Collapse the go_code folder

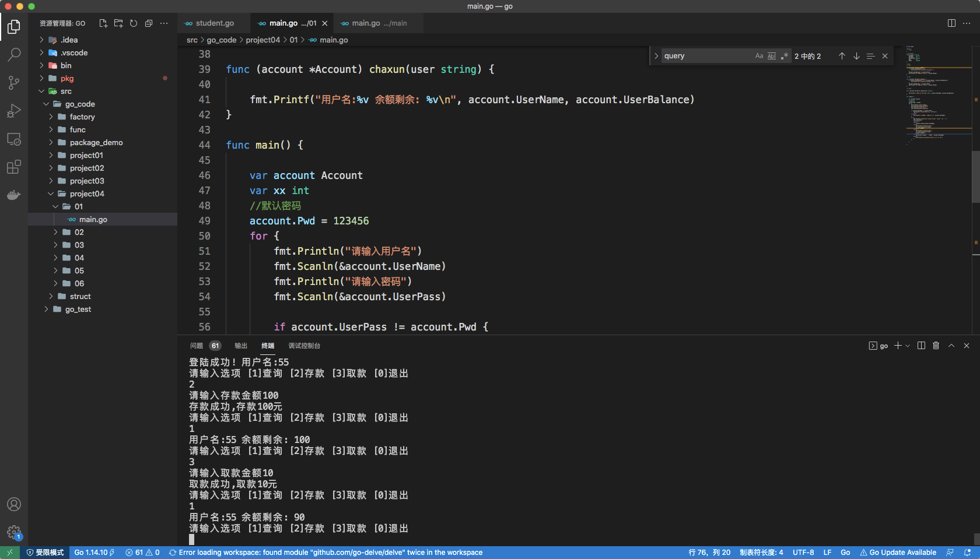[x=79, y=104]
